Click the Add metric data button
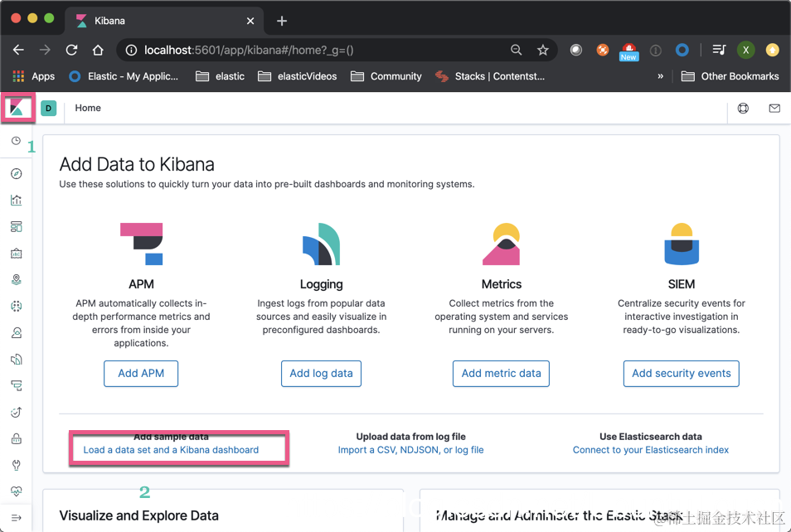The image size is (791, 532). pyautogui.click(x=501, y=373)
